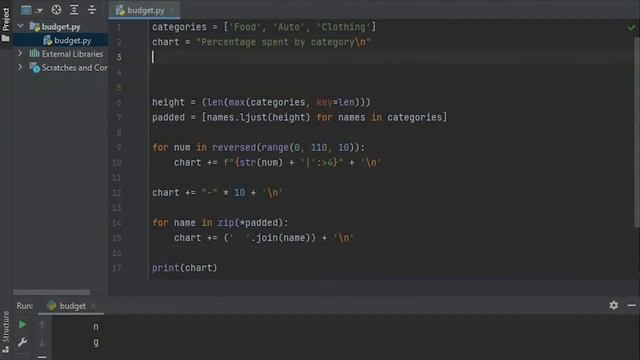Image resolution: width=640 pixels, height=360 pixels.
Task: Rerun budget with the green play button
Action: 22,325
